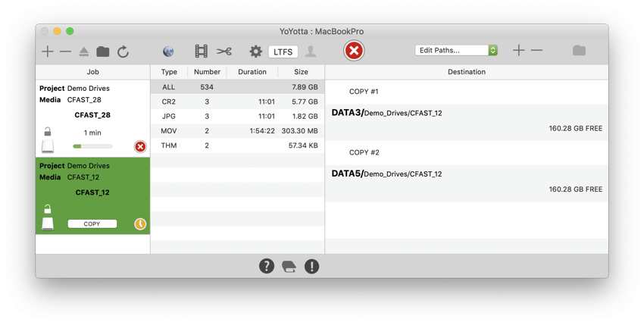Sort by the Number column header

pos(207,72)
